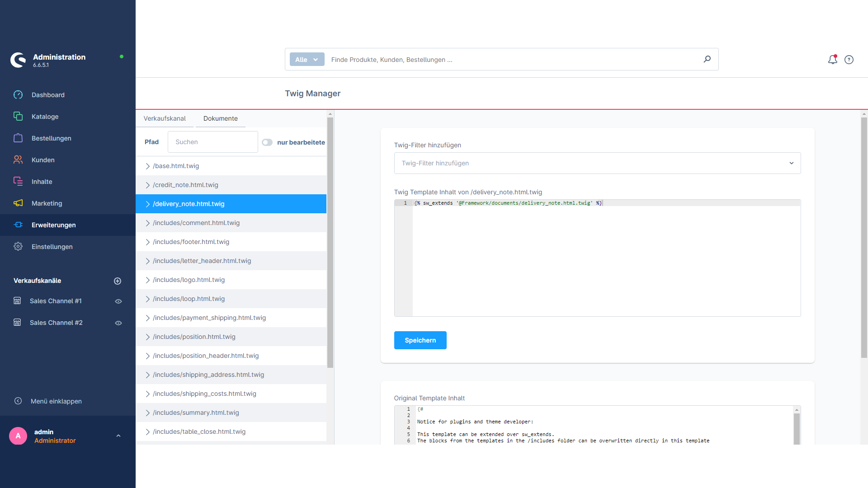This screenshot has height=488, width=868.
Task: Open the Inhalte menu item
Action: tap(68, 182)
